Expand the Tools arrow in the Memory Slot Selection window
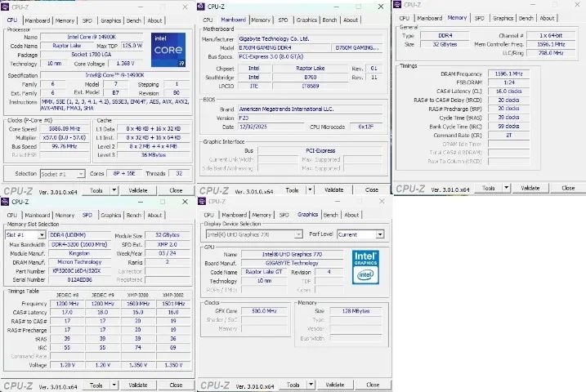 tap(114, 385)
